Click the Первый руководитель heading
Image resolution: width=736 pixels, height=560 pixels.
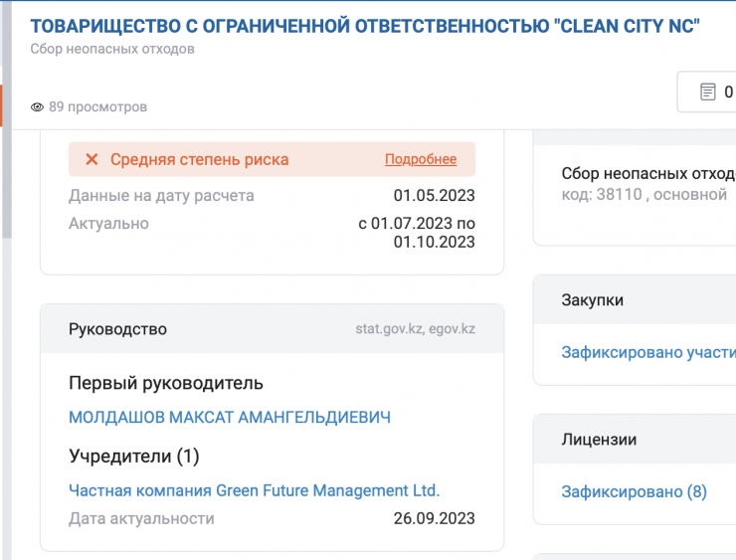(166, 383)
